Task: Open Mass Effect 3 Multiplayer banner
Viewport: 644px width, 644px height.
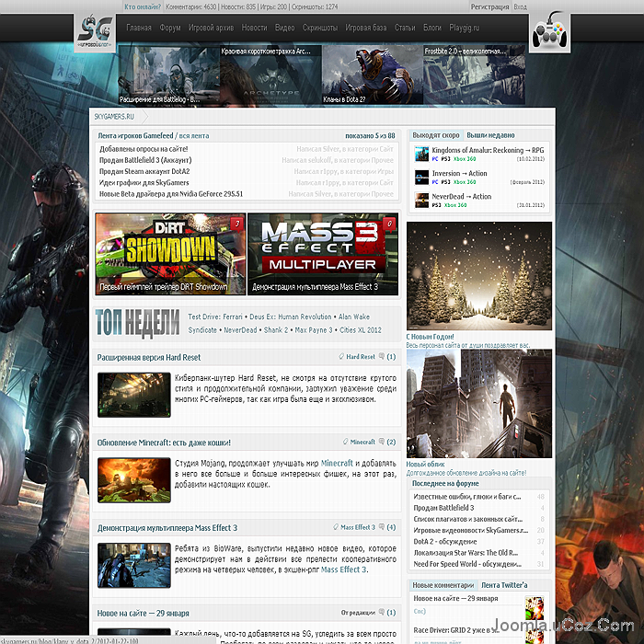Action: tap(323, 254)
